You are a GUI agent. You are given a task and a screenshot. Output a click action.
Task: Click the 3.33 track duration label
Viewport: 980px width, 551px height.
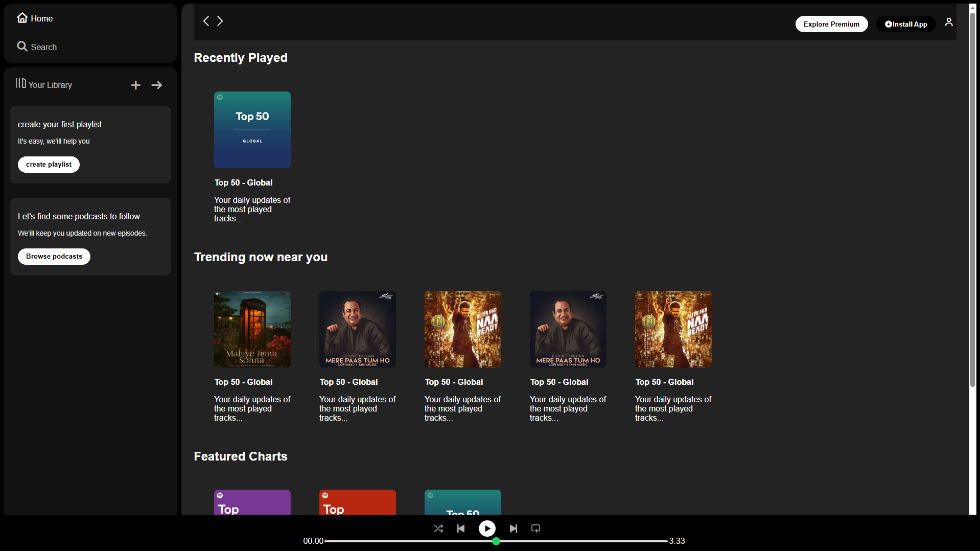coord(677,541)
